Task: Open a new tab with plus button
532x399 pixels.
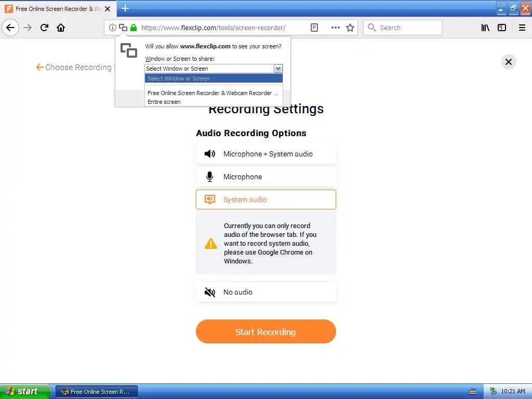Action: pos(125,8)
